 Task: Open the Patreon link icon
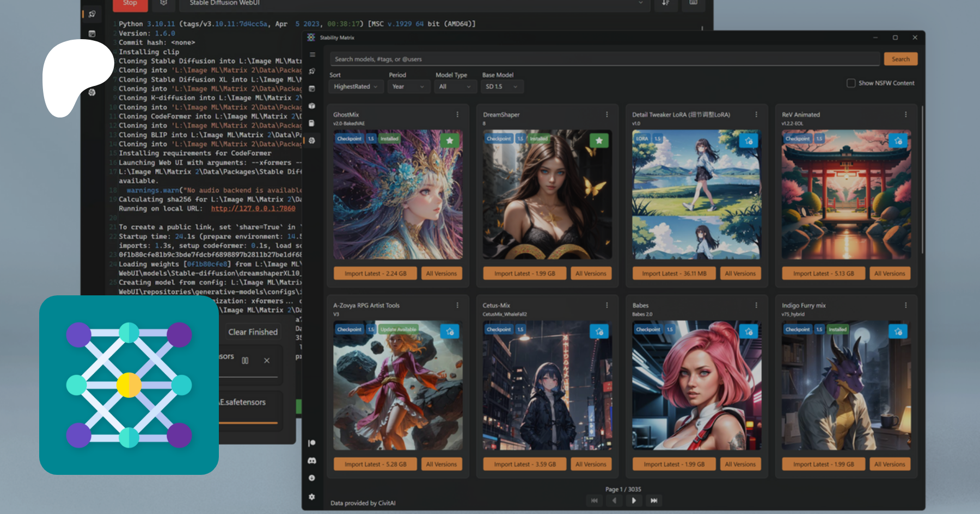click(x=312, y=443)
